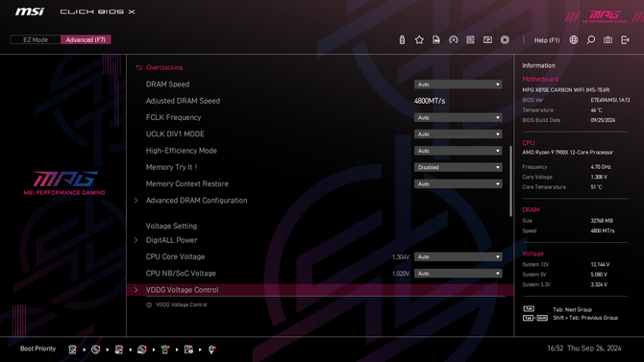Click the BIOS Build Date 09/25/2024
Viewport: 644px width, 362px height.
[x=603, y=120]
